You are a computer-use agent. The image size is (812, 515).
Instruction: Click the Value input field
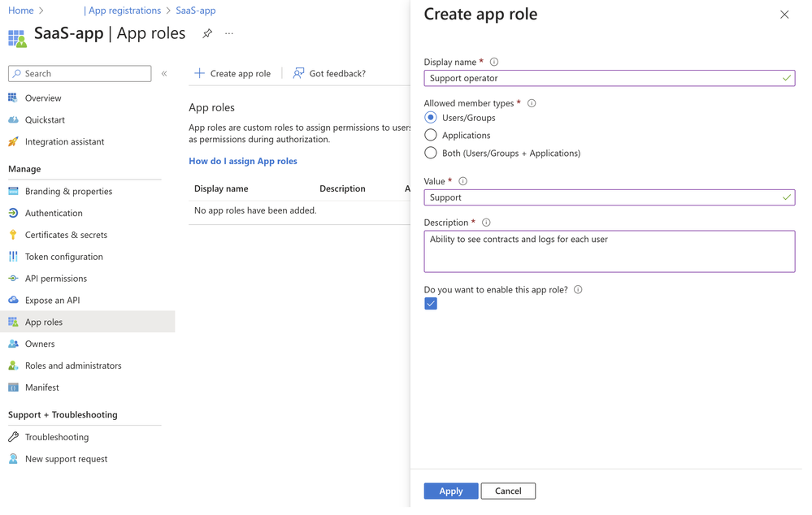coord(609,197)
